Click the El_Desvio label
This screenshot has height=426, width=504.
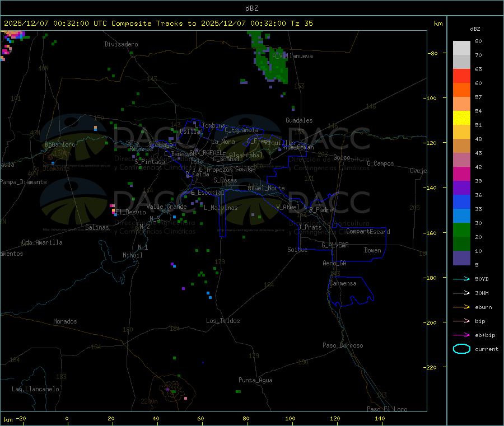coord(131,212)
